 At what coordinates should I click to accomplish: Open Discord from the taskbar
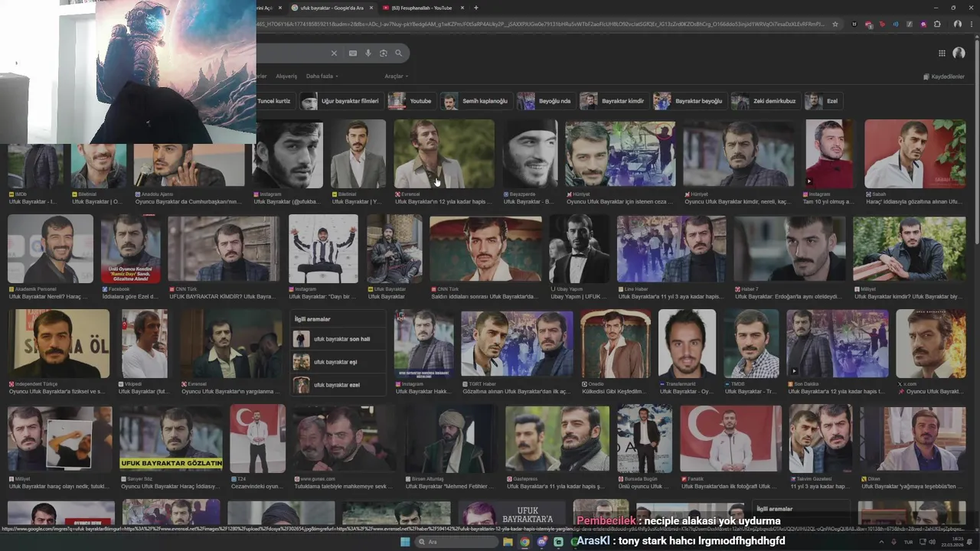click(x=541, y=542)
